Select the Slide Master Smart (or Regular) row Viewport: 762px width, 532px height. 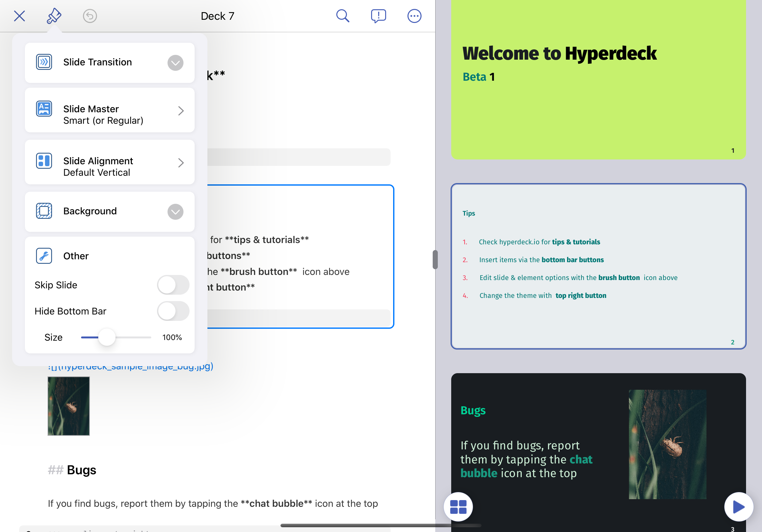(x=109, y=110)
